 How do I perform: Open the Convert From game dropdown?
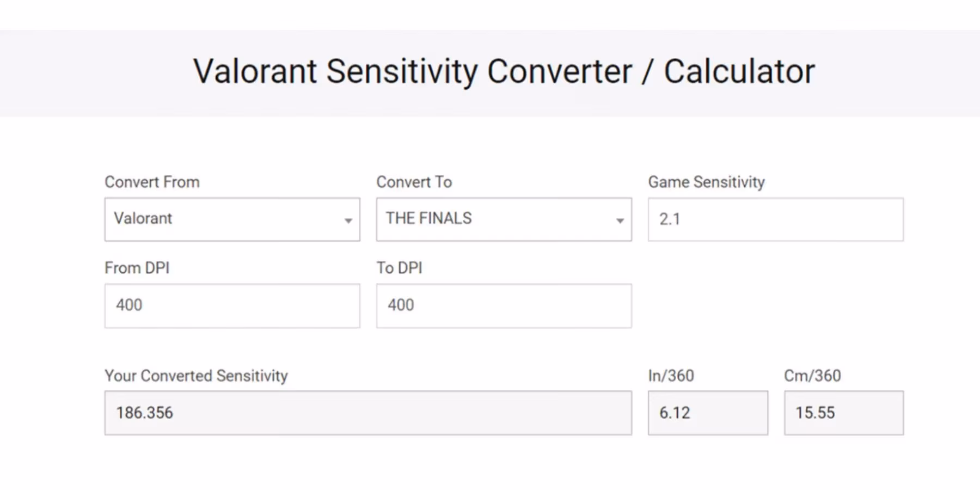click(x=232, y=219)
